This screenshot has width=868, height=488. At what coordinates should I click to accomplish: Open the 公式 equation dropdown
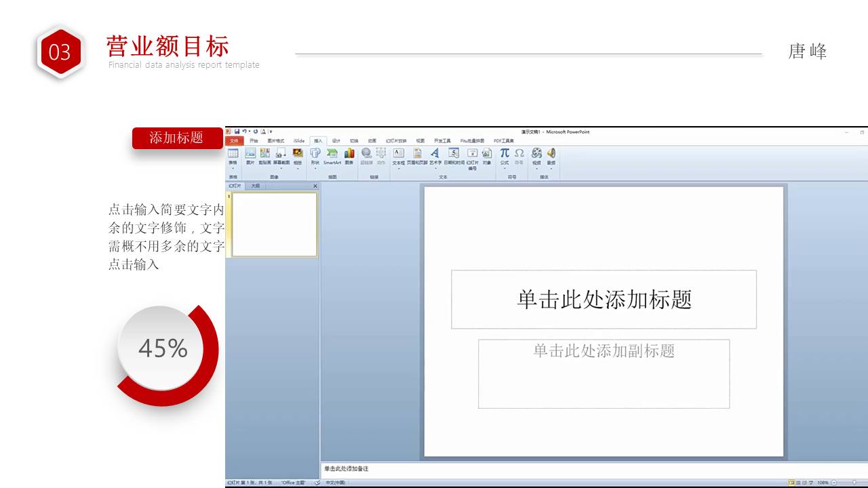coord(505,167)
